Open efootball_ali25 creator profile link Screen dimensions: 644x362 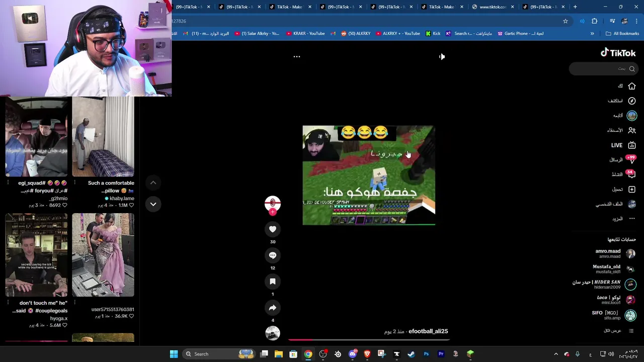(428, 331)
